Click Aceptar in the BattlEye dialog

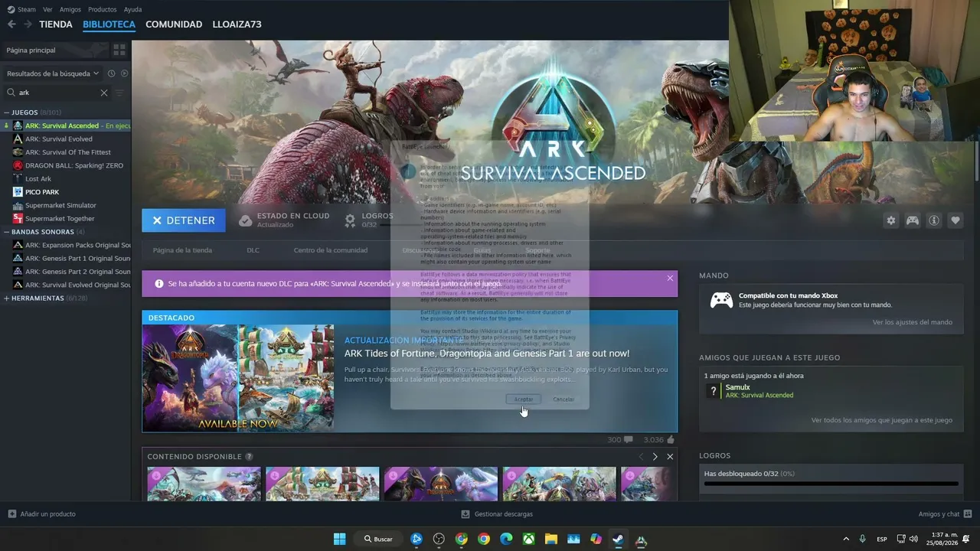pyautogui.click(x=524, y=399)
